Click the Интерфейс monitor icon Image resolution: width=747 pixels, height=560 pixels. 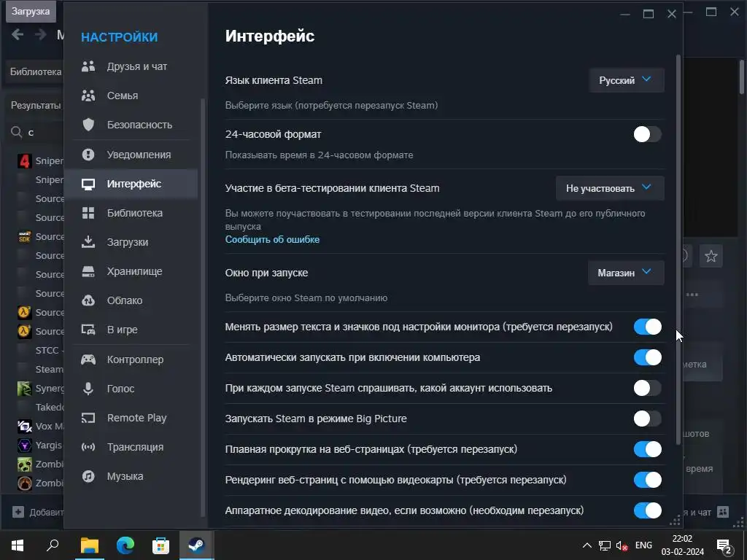[88, 184]
